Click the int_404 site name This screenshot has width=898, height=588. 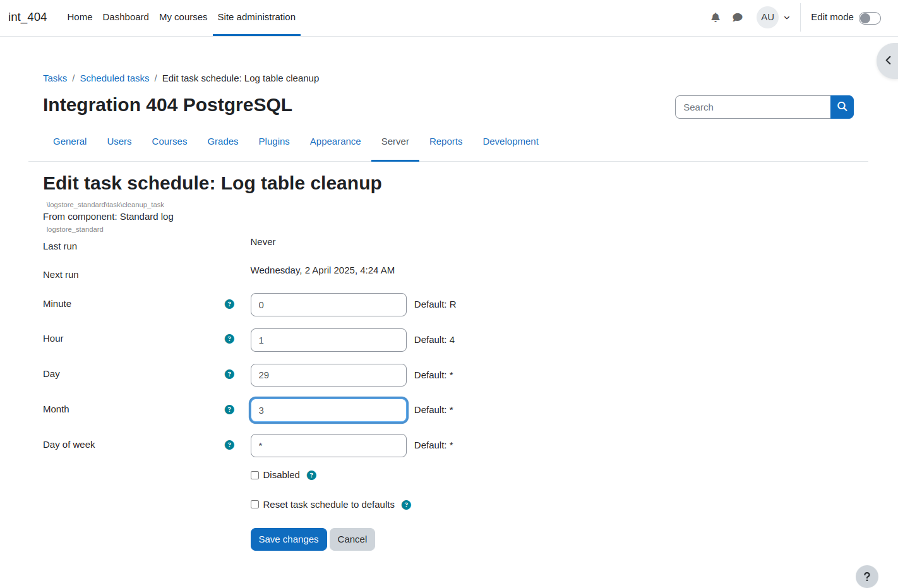click(x=28, y=17)
